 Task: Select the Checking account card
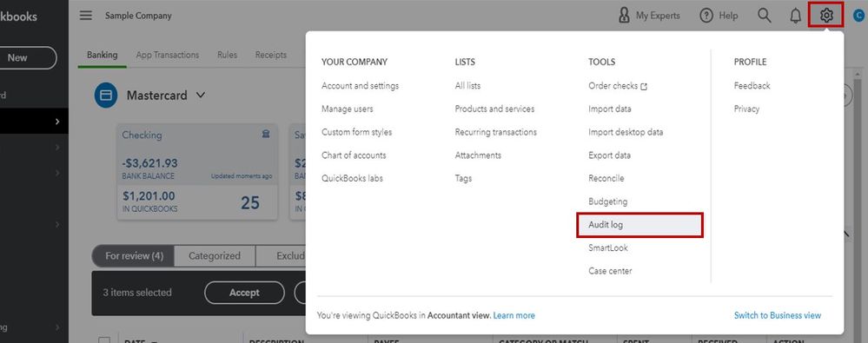tap(197, 172)
